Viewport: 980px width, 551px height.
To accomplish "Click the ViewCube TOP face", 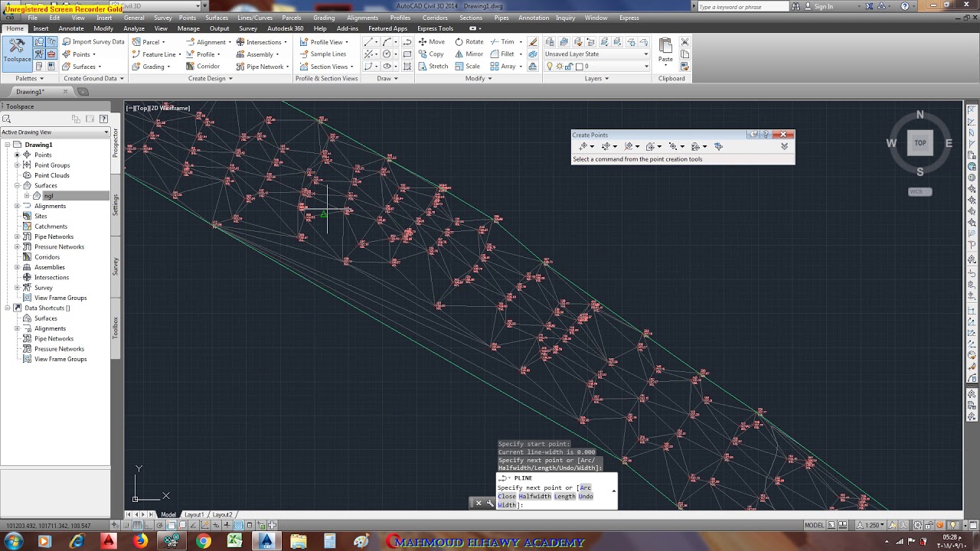I will [920, 142].
